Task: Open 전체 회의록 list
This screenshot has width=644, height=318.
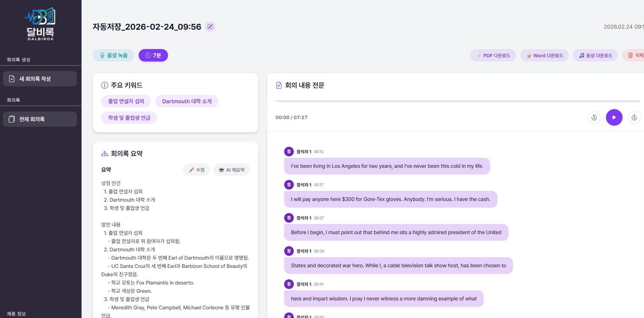Action: 40,119
